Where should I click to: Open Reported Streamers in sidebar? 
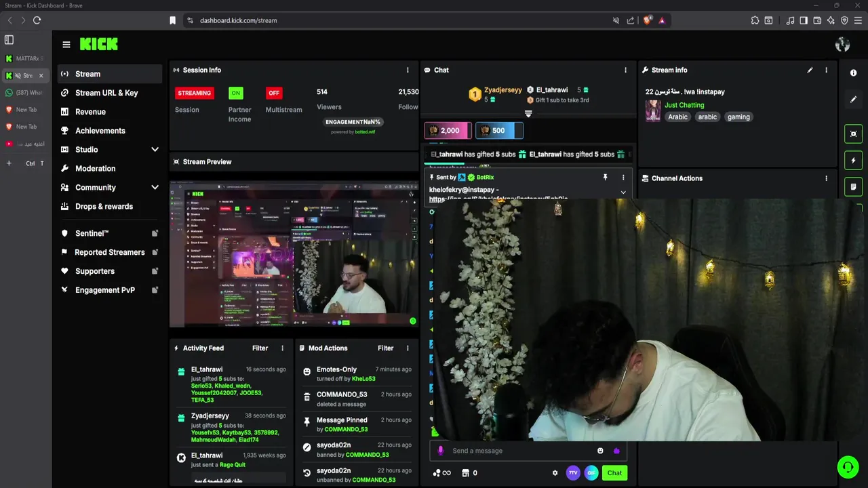[x=109, y=252]
